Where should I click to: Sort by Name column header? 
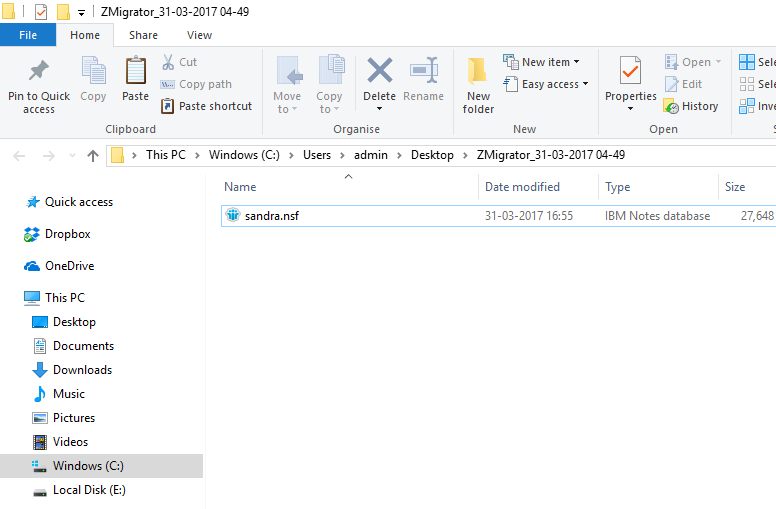pyautogui.click(x=240, y=187)
